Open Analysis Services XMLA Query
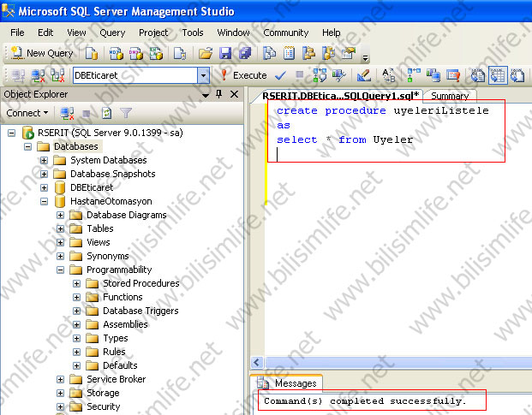532x415 pixels. (x=156, y=53)
